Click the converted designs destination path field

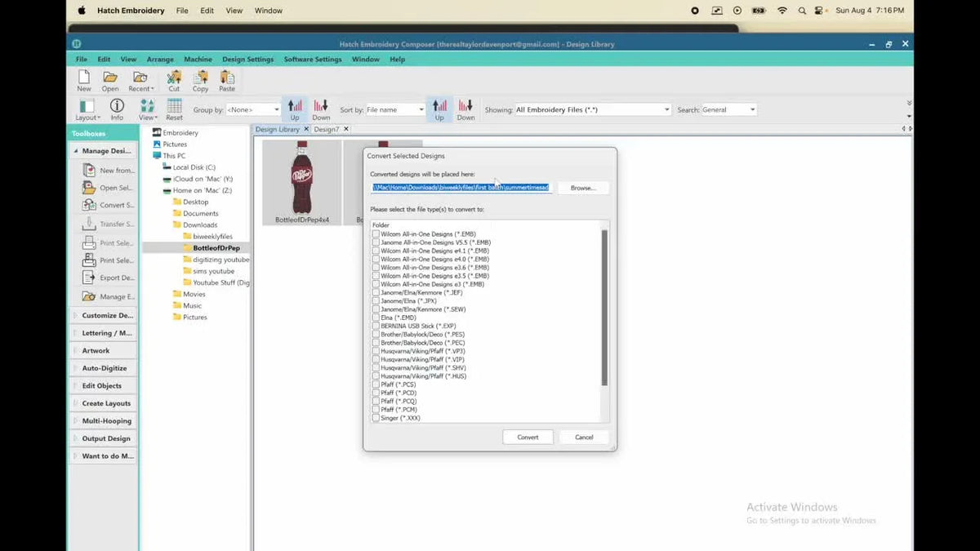tap(461, 188)
